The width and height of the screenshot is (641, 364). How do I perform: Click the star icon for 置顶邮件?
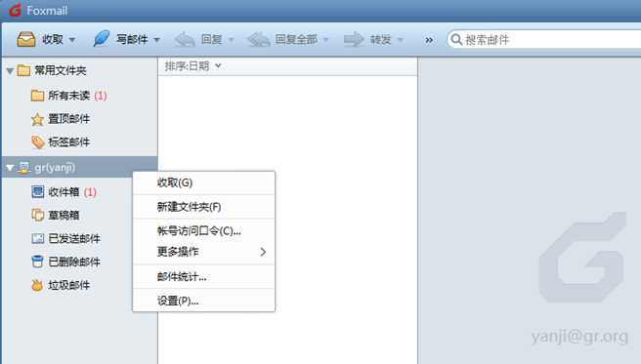click(x=37, y=119)
